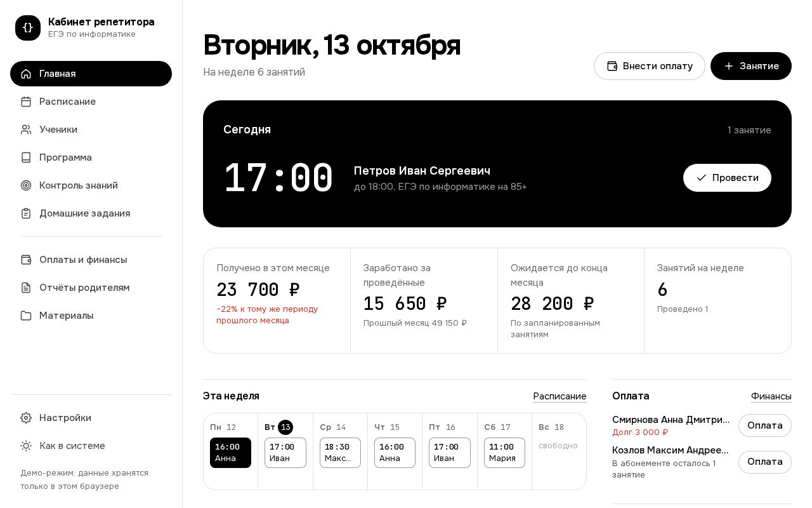Open the Домашние задания clipboard icon
Image resolution: width=812 pixels, height=508 pixels.
pos(26,213)
